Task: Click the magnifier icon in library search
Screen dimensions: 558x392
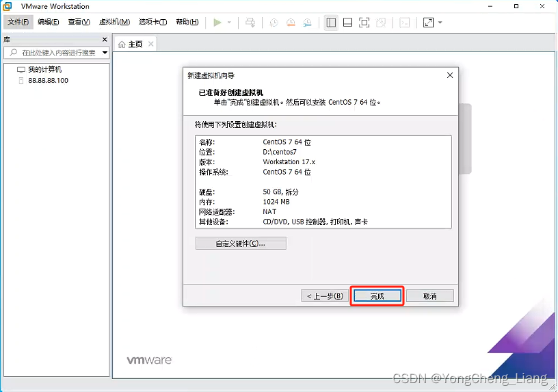Action: [x=13, y=53]
